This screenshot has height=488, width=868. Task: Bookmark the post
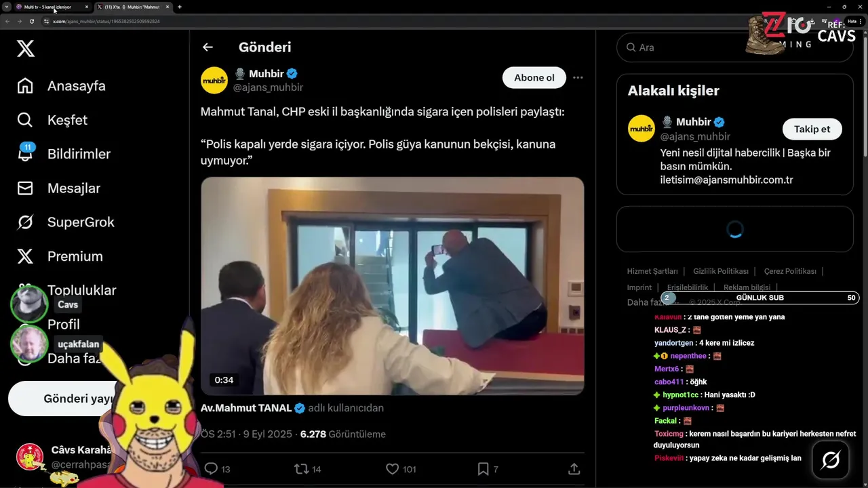coord(483,468)
